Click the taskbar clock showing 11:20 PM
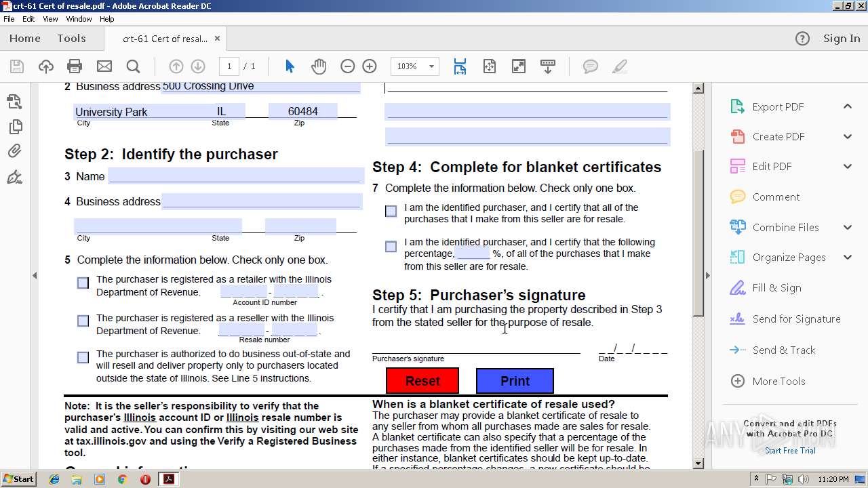 (x=833, y=479)
